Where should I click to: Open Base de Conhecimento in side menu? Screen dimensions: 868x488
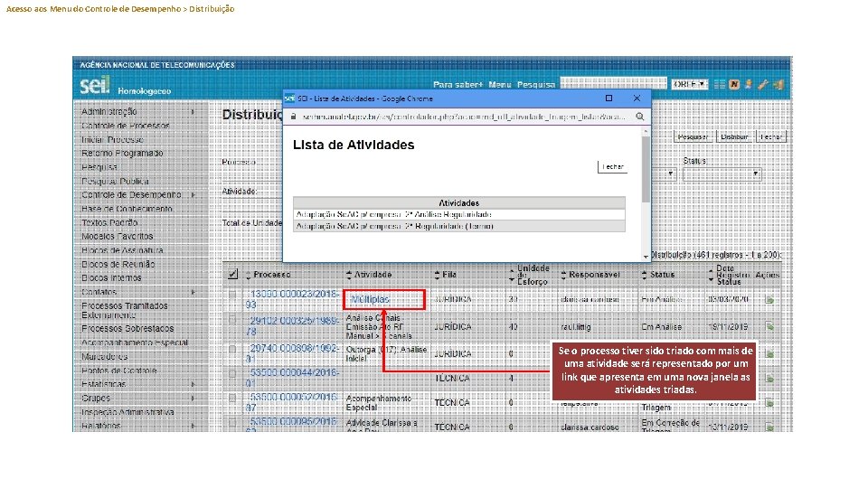tap(127, 209)
